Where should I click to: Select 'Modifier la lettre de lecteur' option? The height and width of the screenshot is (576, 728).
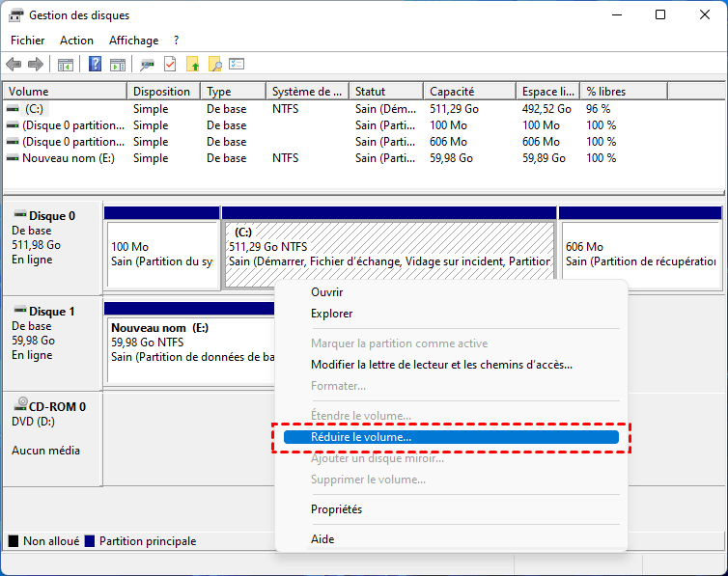click(440, 365)
